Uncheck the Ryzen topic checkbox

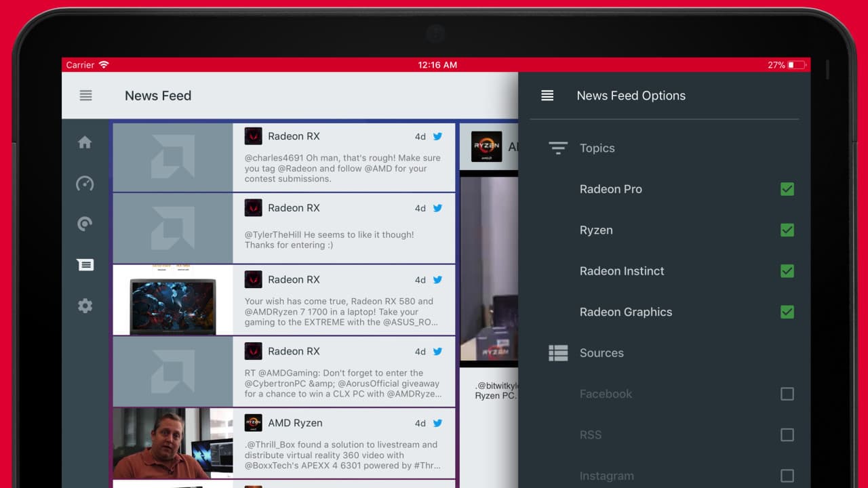click(787, 230)
